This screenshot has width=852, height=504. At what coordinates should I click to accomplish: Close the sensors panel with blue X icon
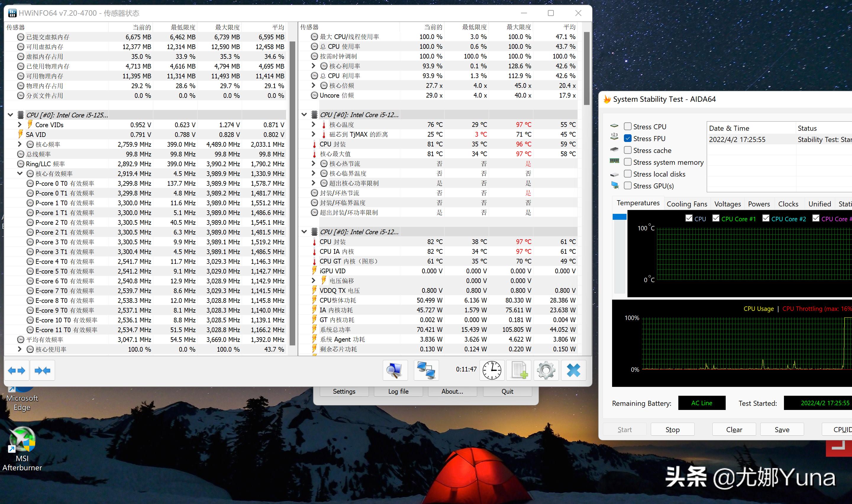[574, 370]
